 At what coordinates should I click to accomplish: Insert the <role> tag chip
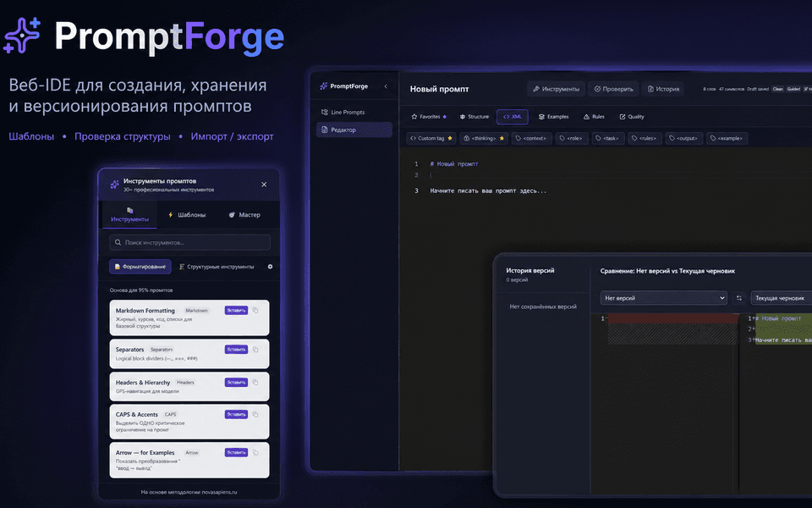coord(572,138)
